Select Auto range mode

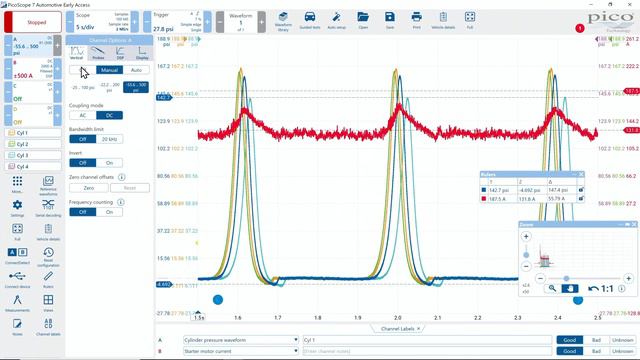(x=136, y=70)
